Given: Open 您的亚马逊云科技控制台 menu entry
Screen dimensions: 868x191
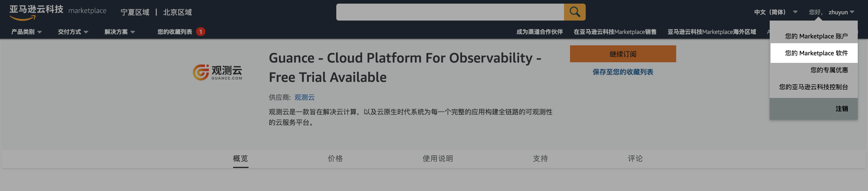Looking at the screenshot, I should tap(814, 87).
